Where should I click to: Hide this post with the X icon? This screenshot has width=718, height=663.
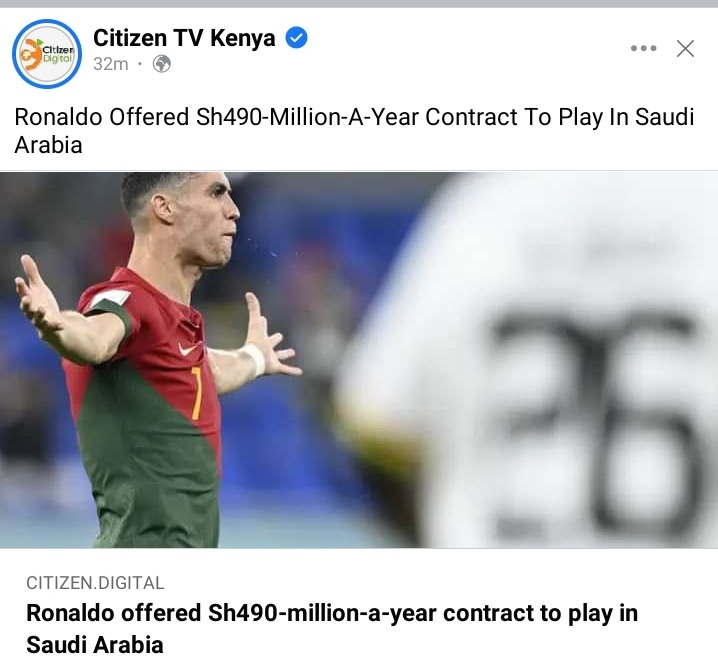click(x=685, y=48)
